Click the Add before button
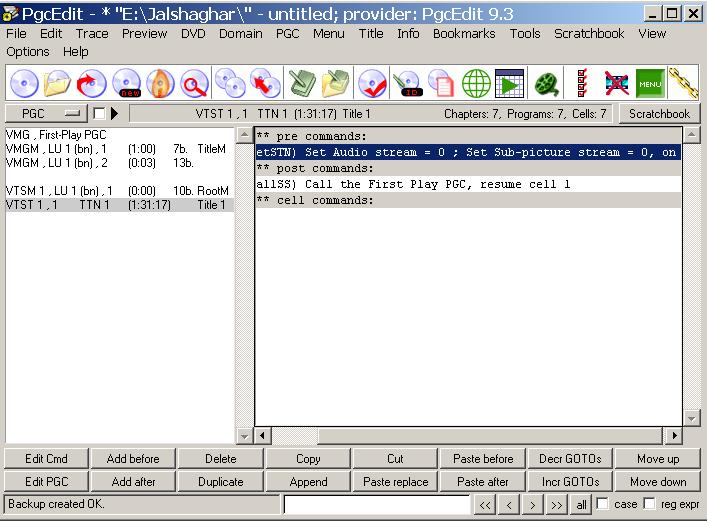 [133, 459]
